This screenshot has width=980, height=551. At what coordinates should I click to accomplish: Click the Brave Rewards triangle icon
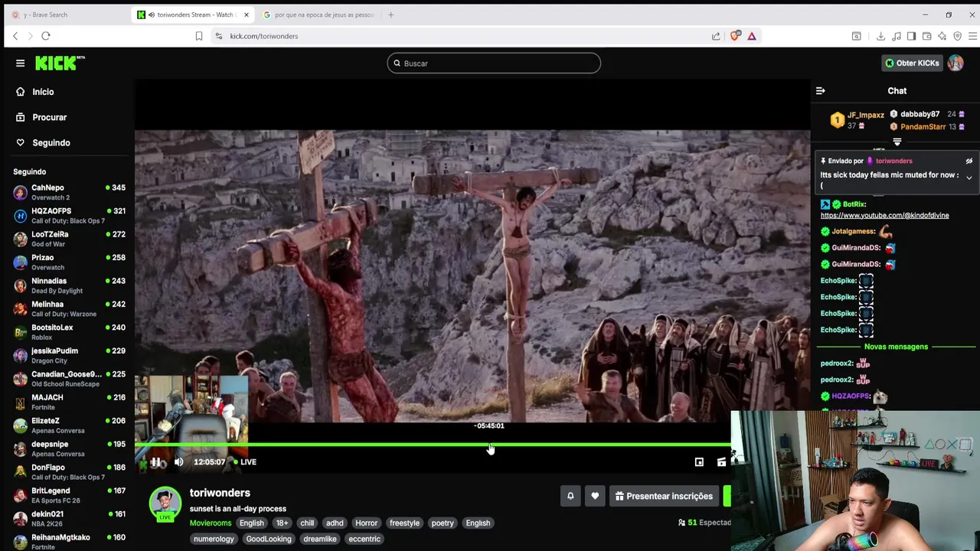coord(752,36)
